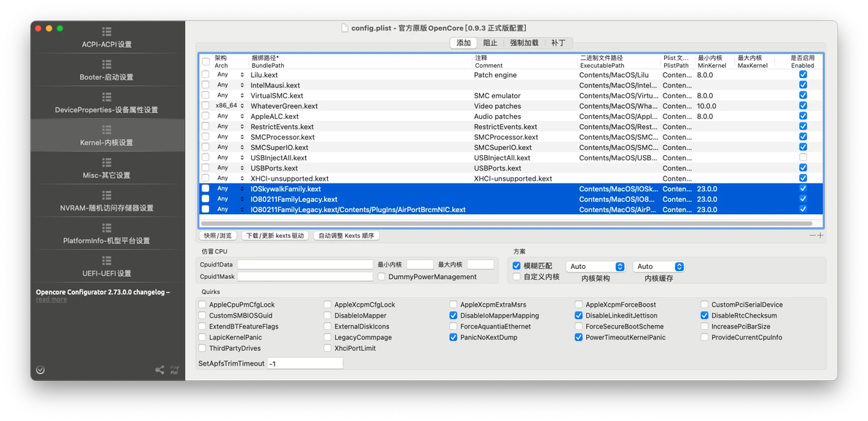The image size is (868, 421).
Task: Disable the Enabled checkbox for Lilu.kext
Action: click(x=802, y=74)
